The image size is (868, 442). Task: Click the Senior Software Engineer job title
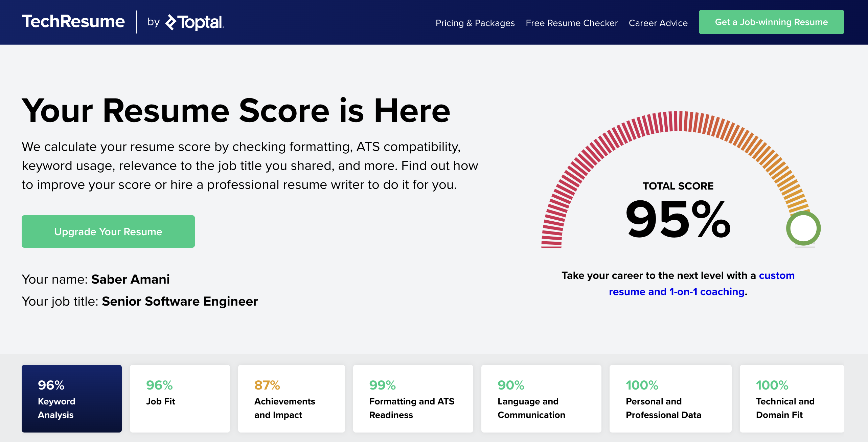[x=180, y=301]
